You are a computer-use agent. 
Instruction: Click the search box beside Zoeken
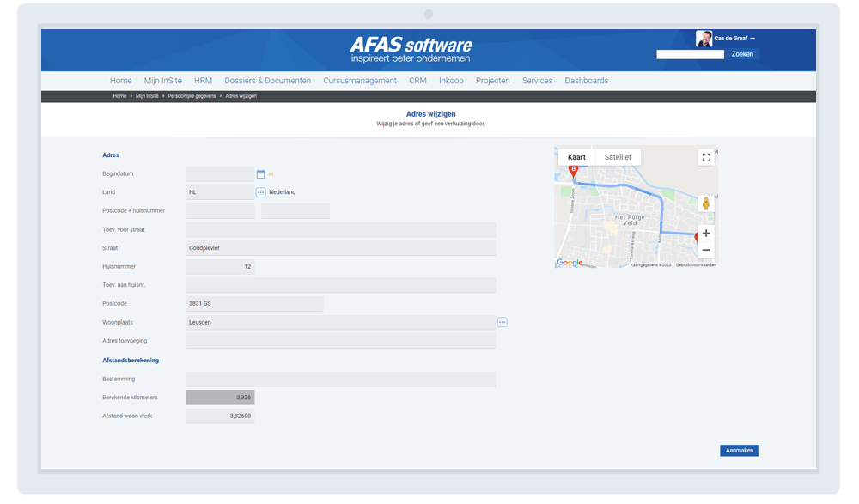691,54
